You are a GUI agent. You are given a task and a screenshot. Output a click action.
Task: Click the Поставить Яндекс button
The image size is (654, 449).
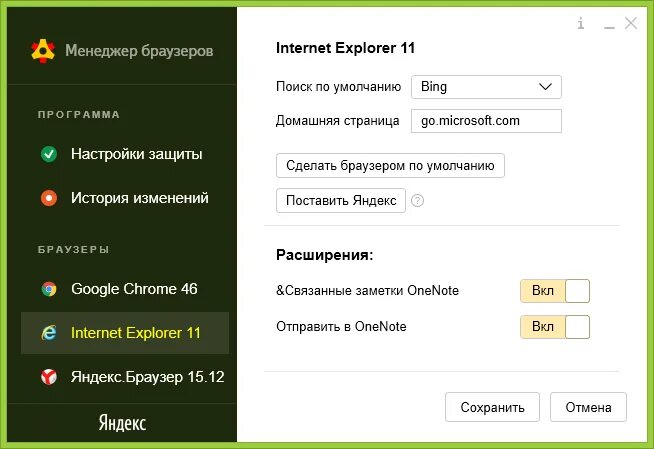click(x=341, y=201)
